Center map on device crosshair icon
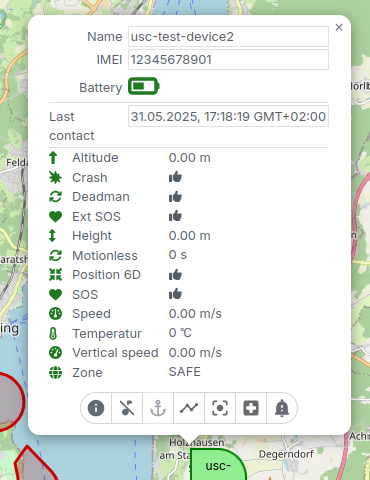 pos(220,408)
